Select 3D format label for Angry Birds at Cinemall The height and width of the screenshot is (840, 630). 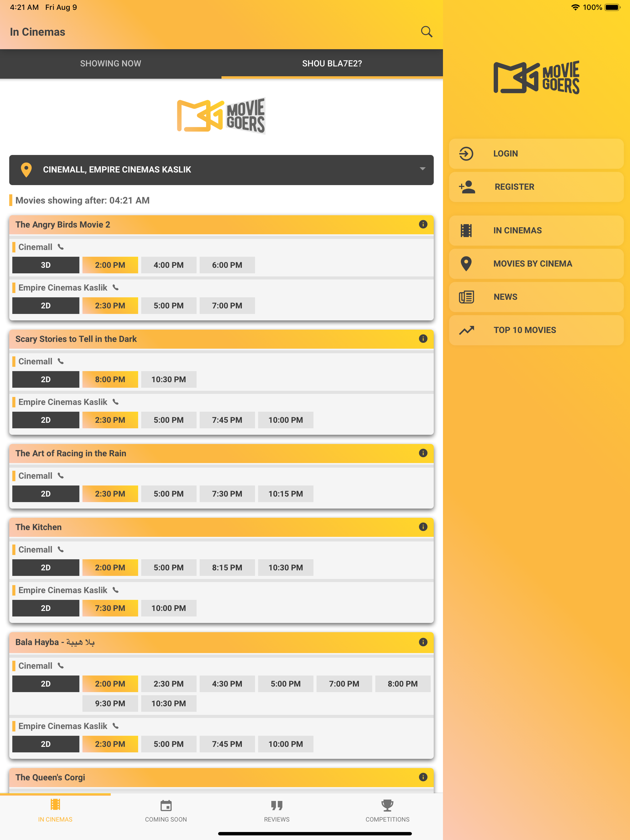[46, 265]
